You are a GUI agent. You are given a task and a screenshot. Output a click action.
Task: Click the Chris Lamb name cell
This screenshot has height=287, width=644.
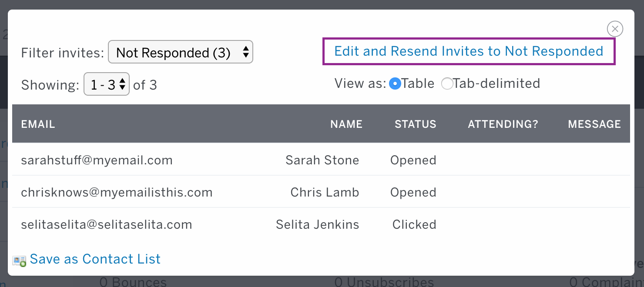point(325,192)
